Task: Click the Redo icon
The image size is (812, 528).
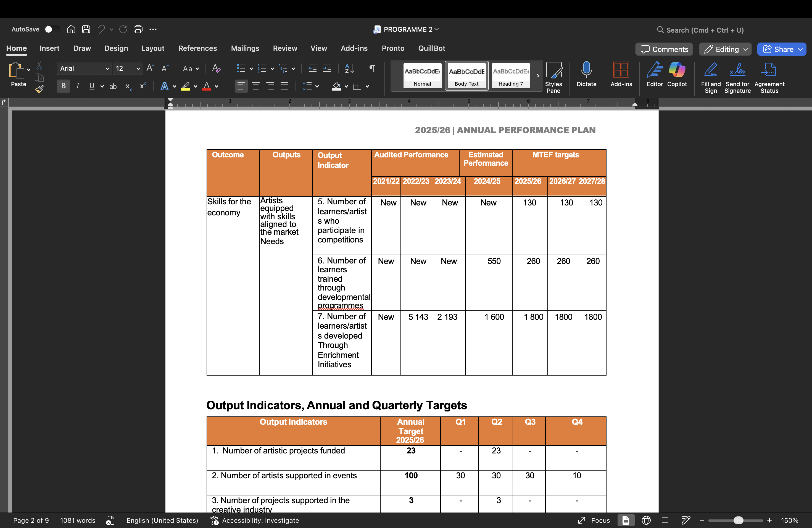Action: coord(123,29)
